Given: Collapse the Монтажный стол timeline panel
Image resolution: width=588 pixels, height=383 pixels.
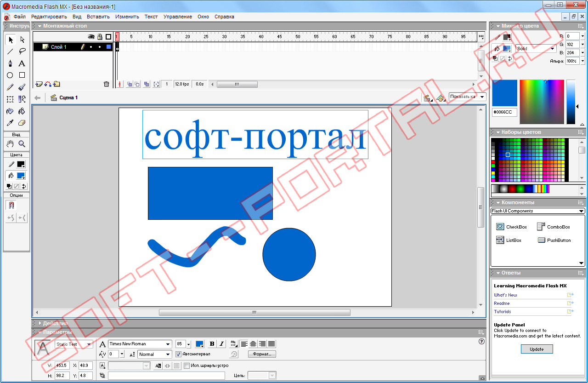Looking at the screenshot, I should [x=40, y=26].
